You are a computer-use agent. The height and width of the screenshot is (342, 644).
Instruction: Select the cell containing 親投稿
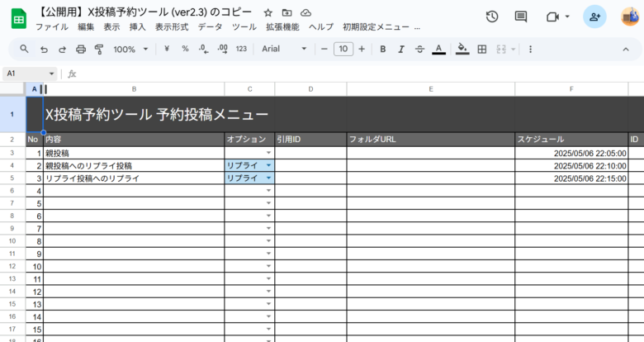134,153
